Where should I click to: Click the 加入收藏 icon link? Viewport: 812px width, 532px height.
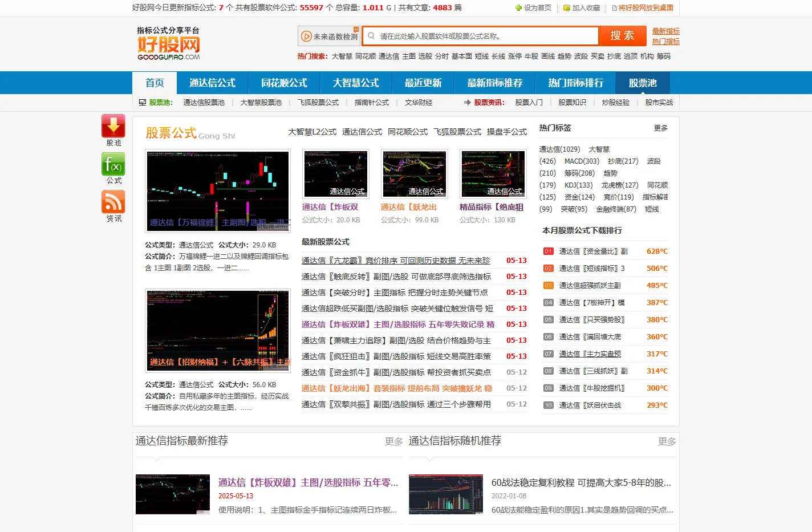tap(582, 8)
